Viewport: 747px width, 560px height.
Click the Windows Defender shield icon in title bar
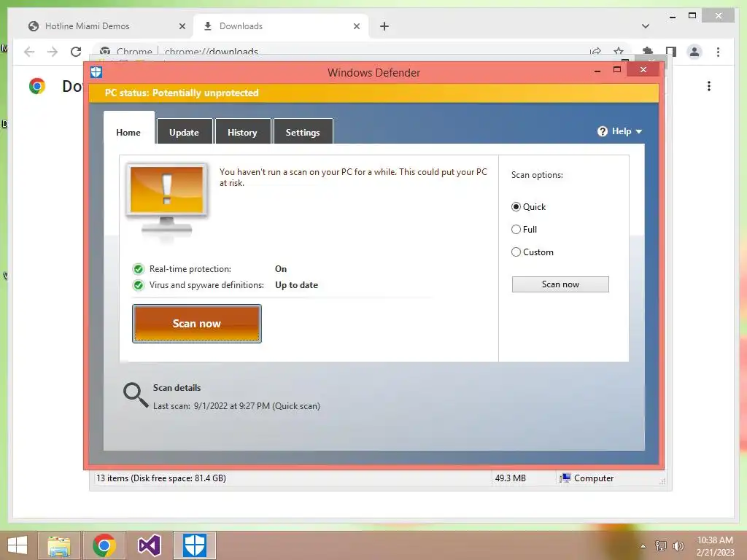click(96, 72)
